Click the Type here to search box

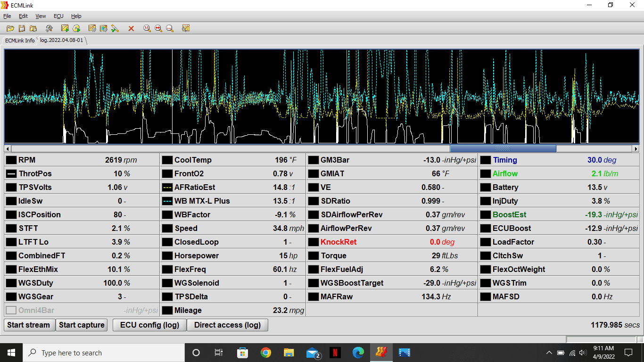104,353
